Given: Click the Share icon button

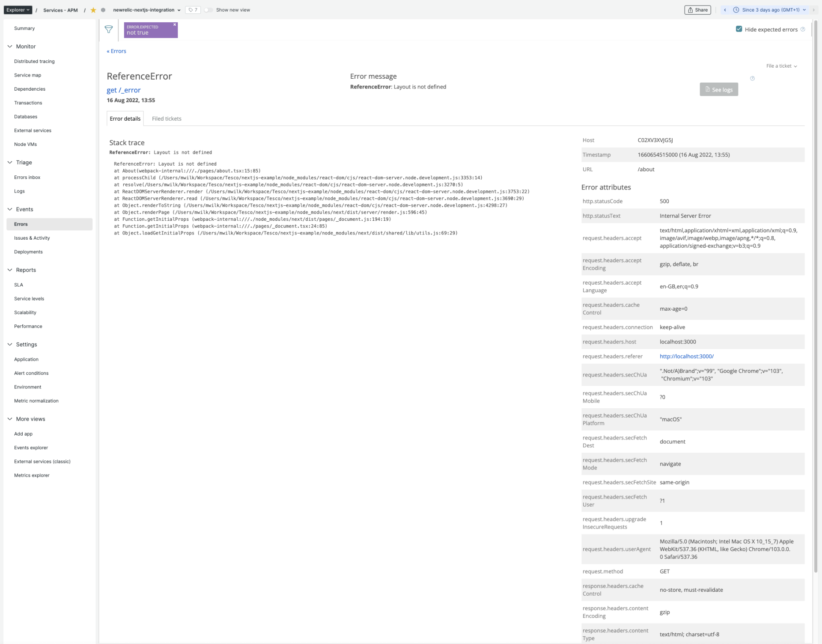Looking at the screenshot, I should pyautogui.click(x=697, y=9).
